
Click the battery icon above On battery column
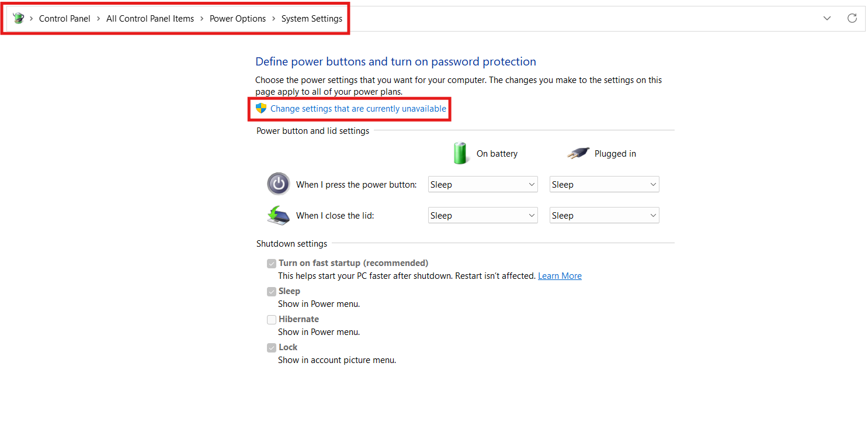(460, 153)
